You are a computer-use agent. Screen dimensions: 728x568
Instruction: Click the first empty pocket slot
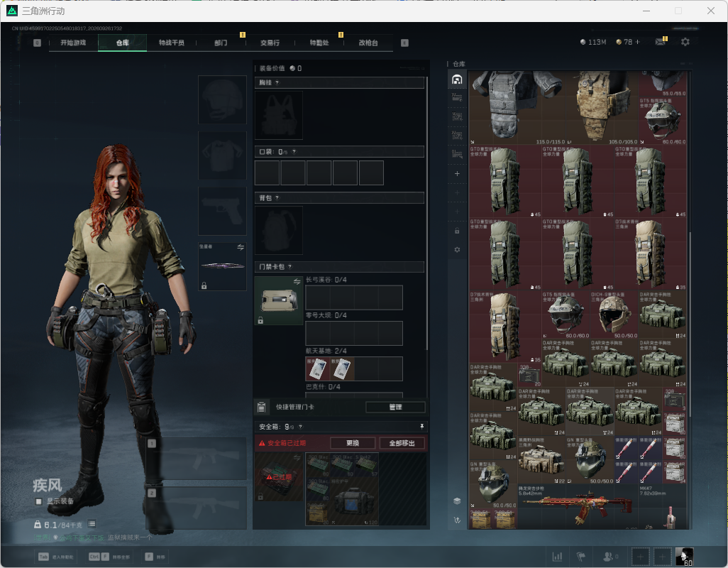(267, 173)
